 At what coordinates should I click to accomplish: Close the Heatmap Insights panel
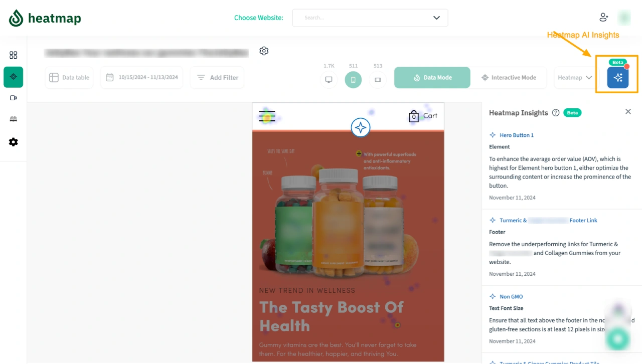click(x=628, y=111)
